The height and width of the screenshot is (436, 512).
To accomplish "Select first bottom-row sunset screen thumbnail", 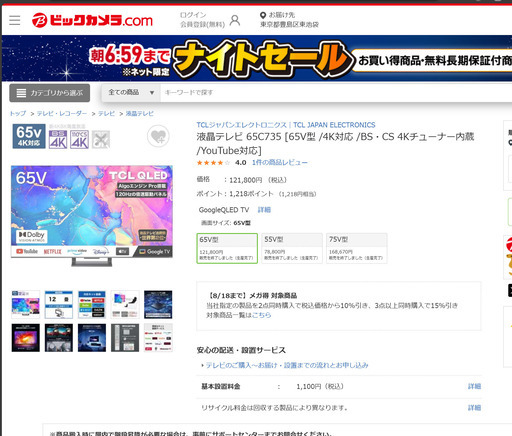I will 26,338.
